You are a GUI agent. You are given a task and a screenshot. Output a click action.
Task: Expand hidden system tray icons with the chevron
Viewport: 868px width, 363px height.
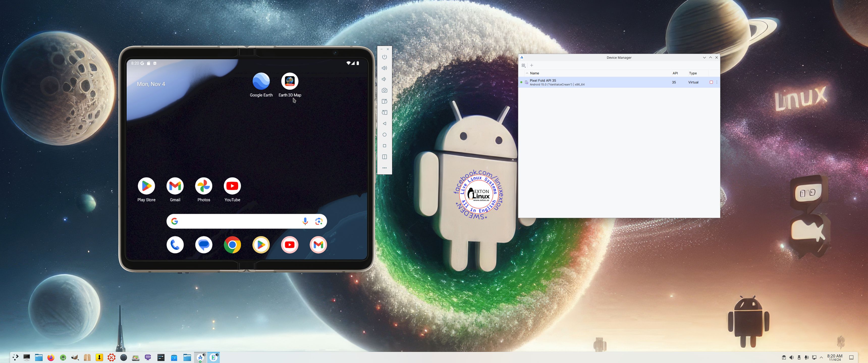coord(822,357)
